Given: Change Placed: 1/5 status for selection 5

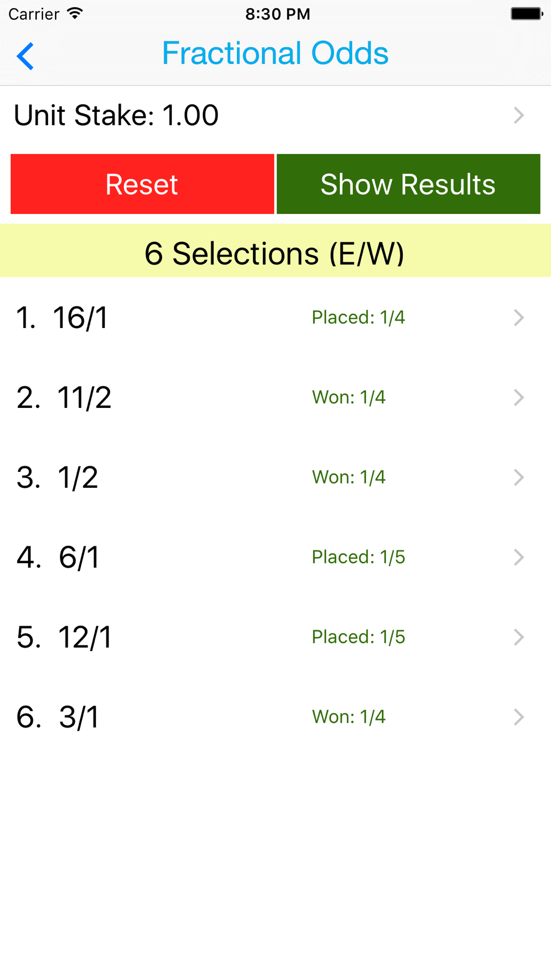Looking at the screenshot, I should point(358,637).
